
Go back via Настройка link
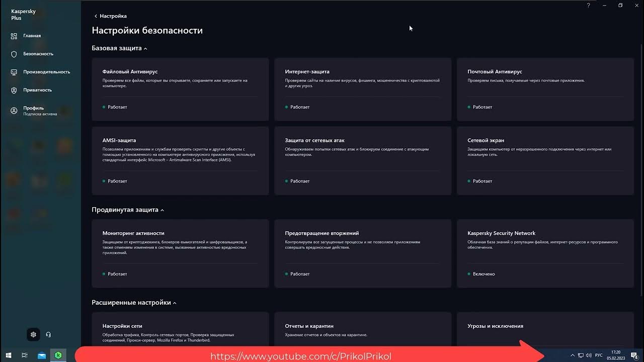[110, 16]
